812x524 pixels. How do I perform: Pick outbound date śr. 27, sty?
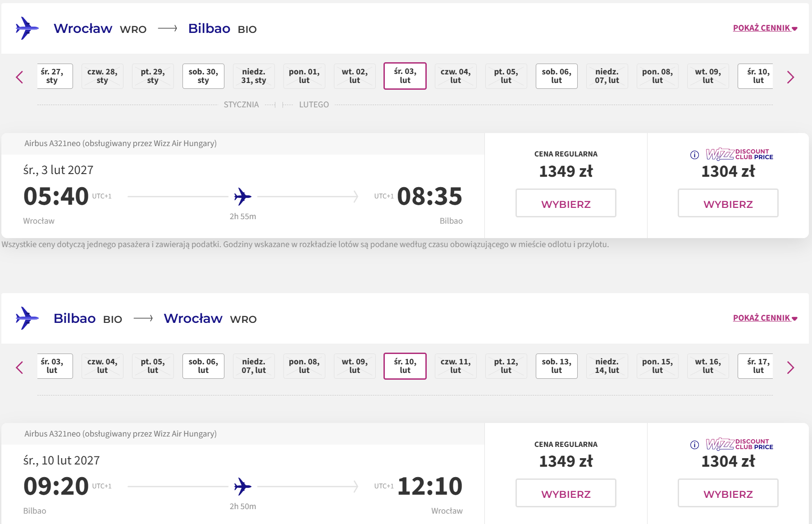(x=54, y=76)
